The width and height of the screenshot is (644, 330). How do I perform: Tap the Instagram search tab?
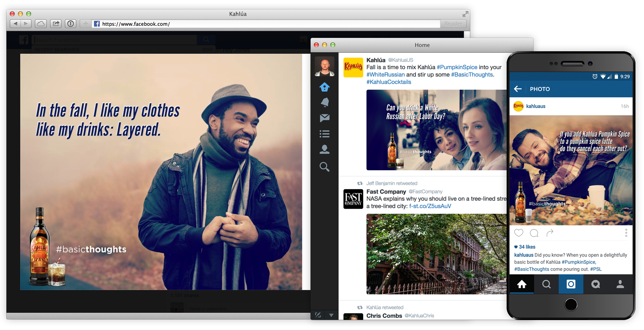(x=546, y=284)
